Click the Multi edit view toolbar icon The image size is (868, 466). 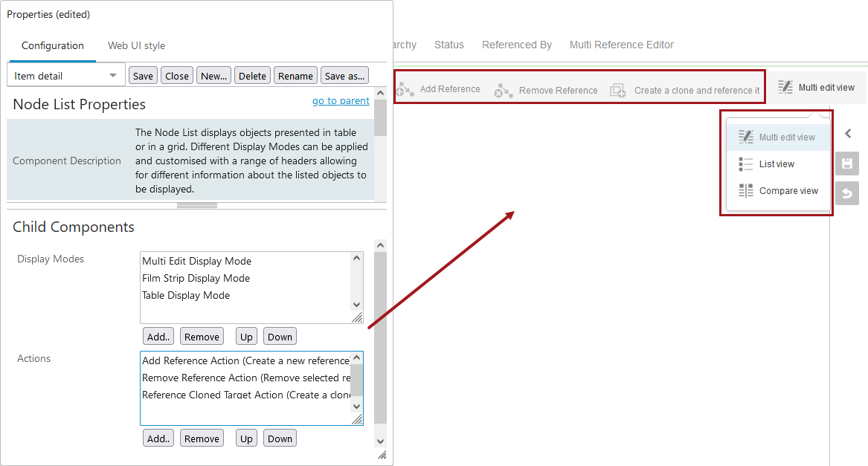pyautogui.click(x=785, y=88)
